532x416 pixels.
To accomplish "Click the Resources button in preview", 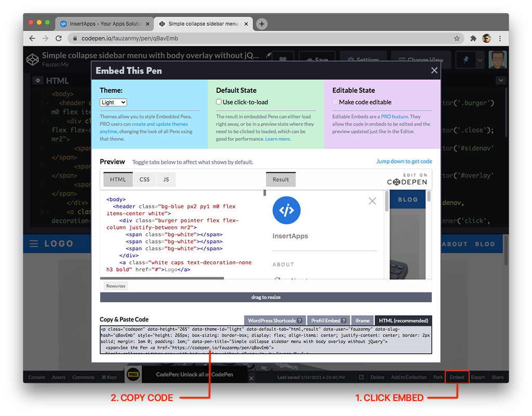I will (x=116, y=286).
